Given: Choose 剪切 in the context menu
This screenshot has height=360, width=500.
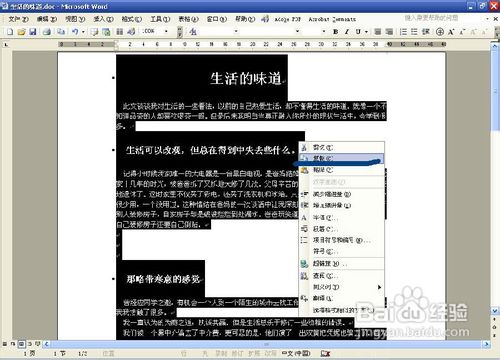Looking at the screenshot, I should (342, 147).
